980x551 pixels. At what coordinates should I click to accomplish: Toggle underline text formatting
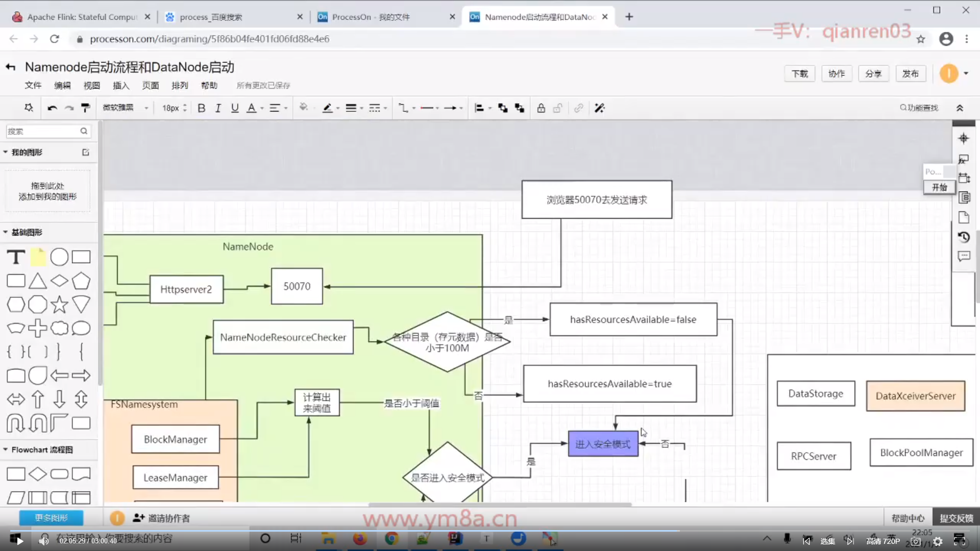pyautogui.click(x=235, y=108)
